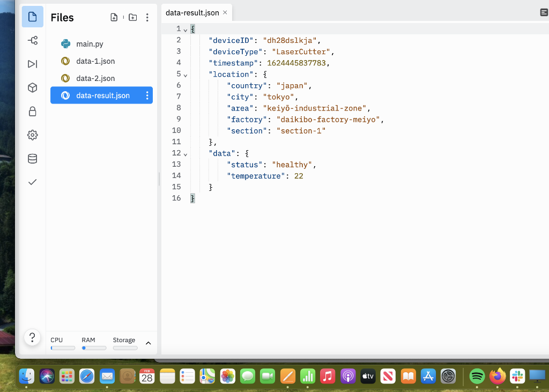
Task: Create a new file in the Files panel
Action: pyautogui.click(x=114, y=17)
